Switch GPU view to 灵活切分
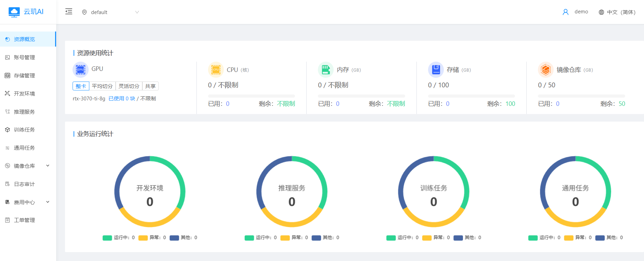 tap(129, 86)
